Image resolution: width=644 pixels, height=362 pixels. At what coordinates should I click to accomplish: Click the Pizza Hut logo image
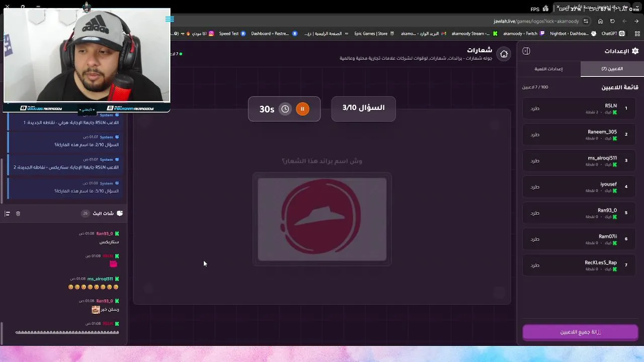pyautogui.click(x=322, y=219)
